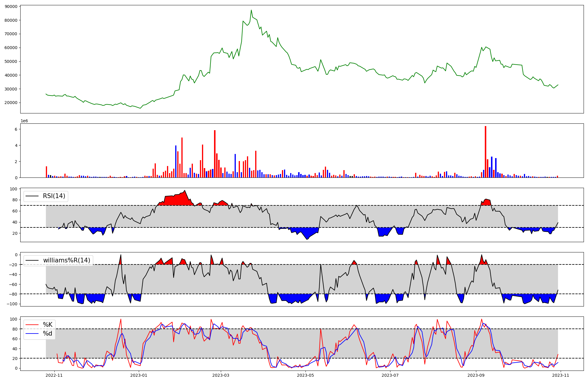This screenshot has width=588, height=382.
Task: Click the 2023-05 x-axis date label
Action: click(x=305, y=375)
